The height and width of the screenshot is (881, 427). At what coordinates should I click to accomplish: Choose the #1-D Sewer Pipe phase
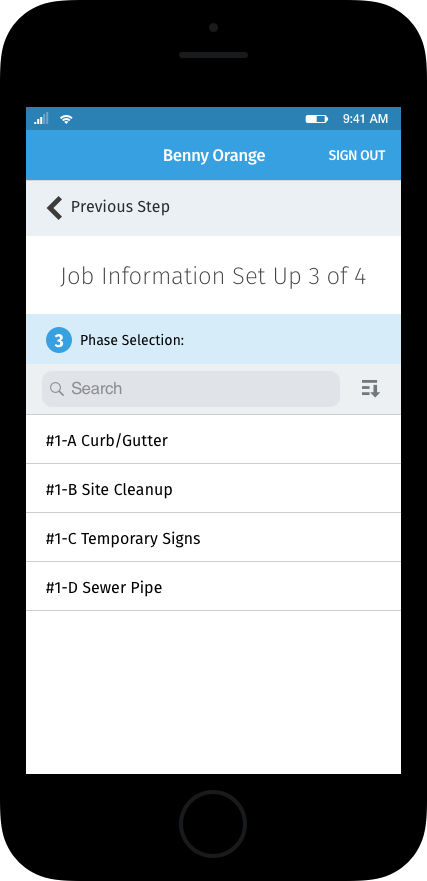tap(214, 587)
